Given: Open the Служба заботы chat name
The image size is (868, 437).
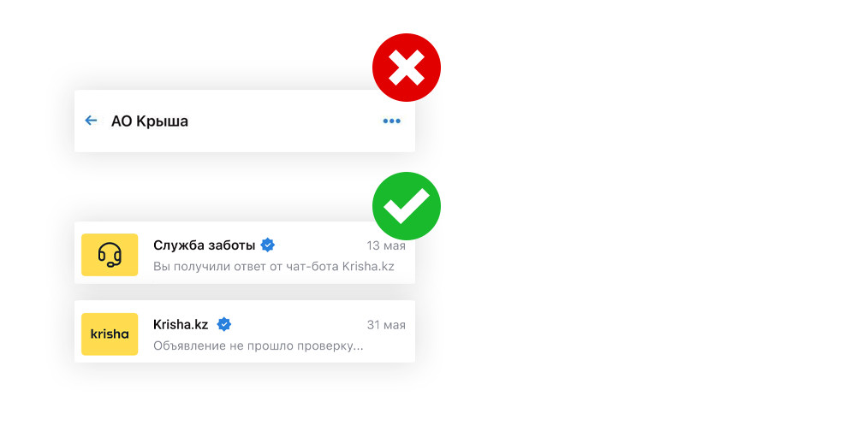Looking at the screenshot, I should coord(205,245).
